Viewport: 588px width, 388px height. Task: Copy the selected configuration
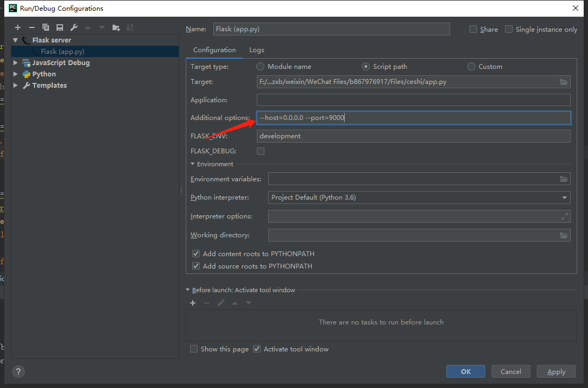coord(46,27)
